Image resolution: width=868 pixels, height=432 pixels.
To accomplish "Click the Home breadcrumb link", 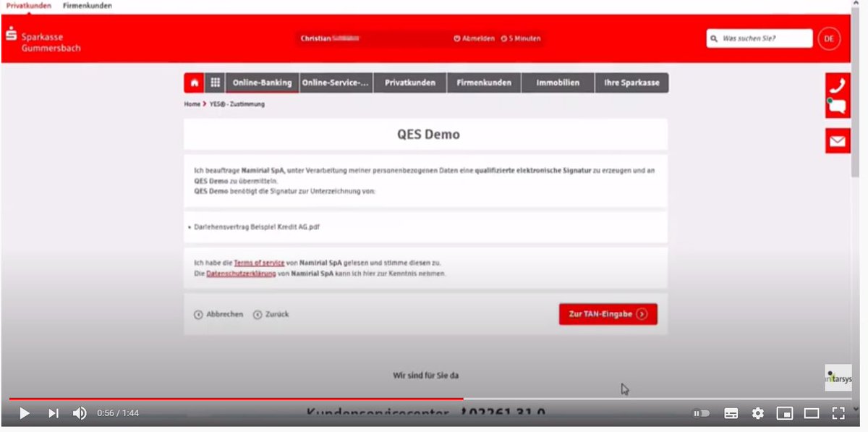I will tap(192, 104).
